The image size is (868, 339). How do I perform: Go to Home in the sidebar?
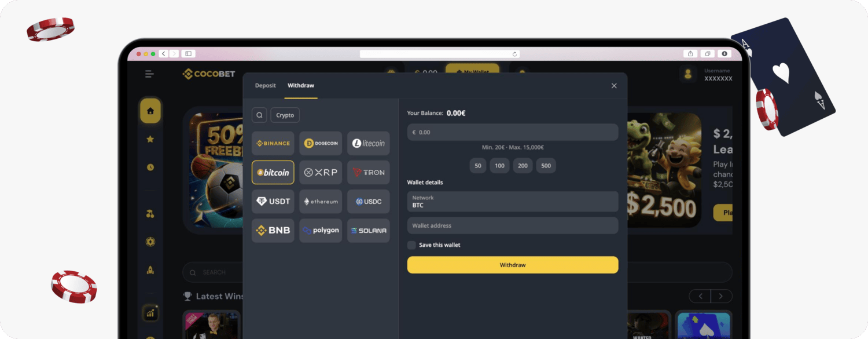pos(150,111)
